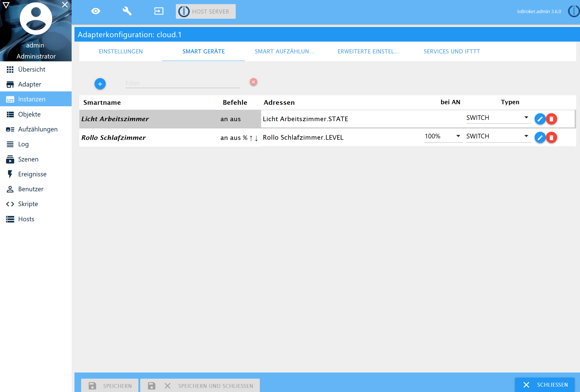Clear the filter with the red X icon

pyautogui.click(x=253, y=82)
